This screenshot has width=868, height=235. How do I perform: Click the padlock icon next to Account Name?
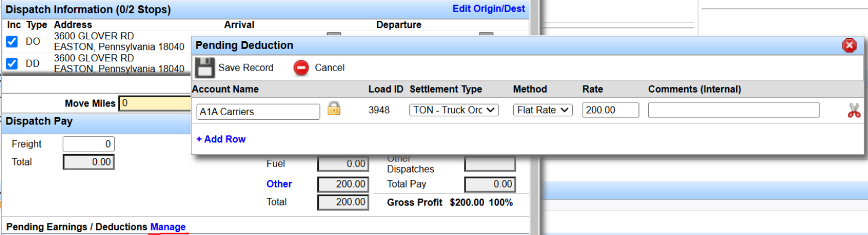(x=333, y=108)
